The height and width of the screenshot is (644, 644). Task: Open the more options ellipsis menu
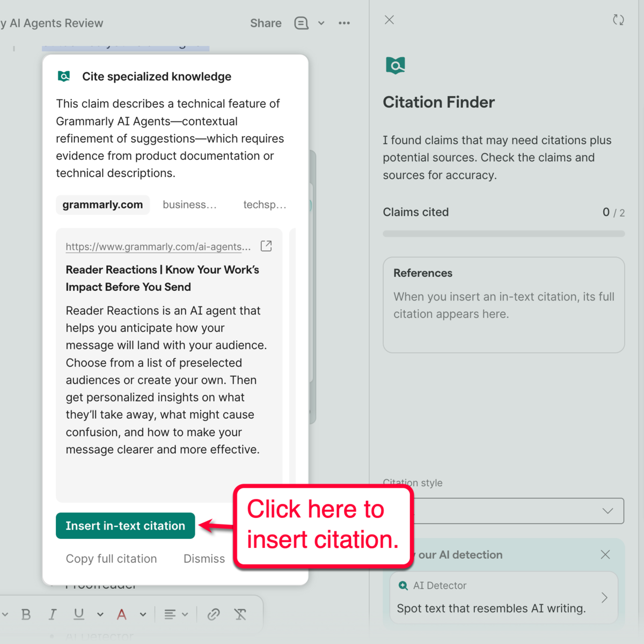pyautogui.click(x=344, y=23)
